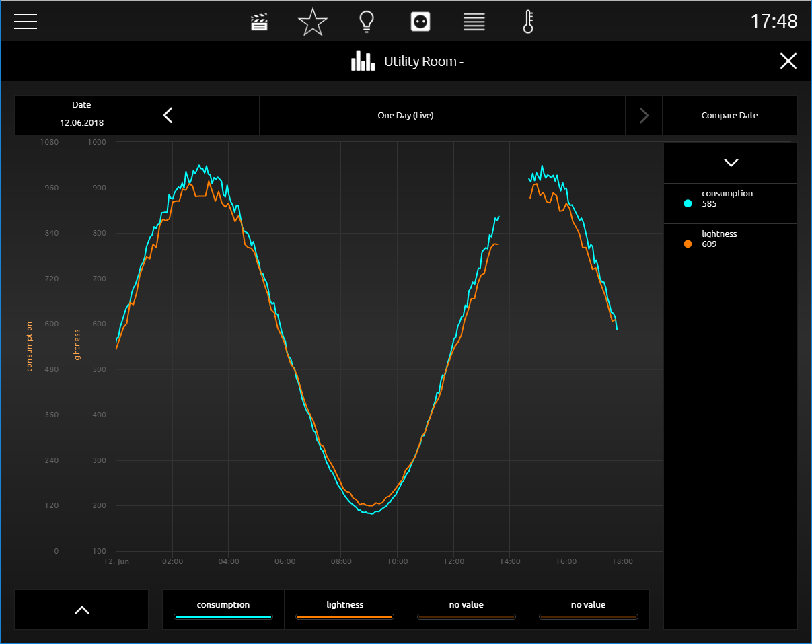
Task: Toggle the lightness series at bottom
Action: [x=345, y=610]
